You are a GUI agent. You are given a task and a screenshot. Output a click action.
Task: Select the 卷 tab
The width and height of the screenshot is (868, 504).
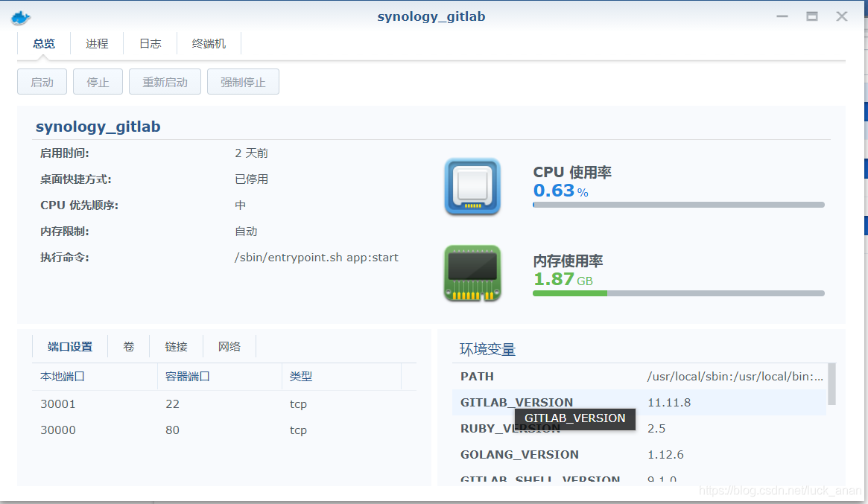128,347
